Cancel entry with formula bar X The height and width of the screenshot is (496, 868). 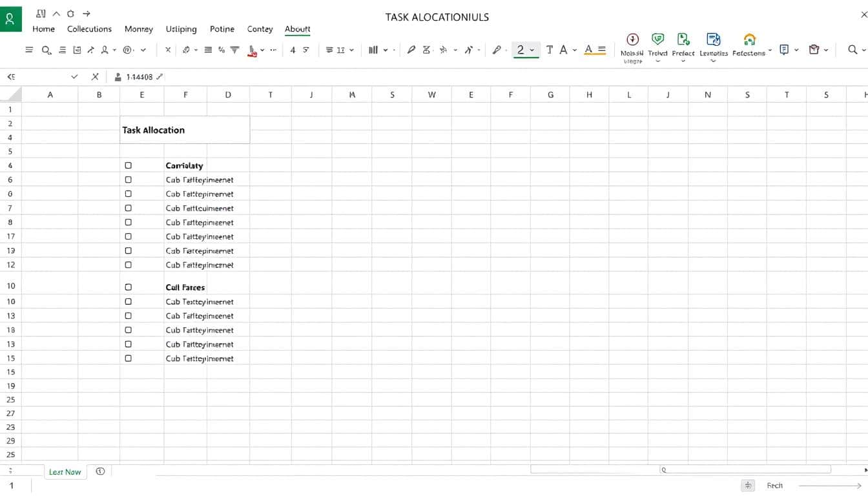coord(95,77)
